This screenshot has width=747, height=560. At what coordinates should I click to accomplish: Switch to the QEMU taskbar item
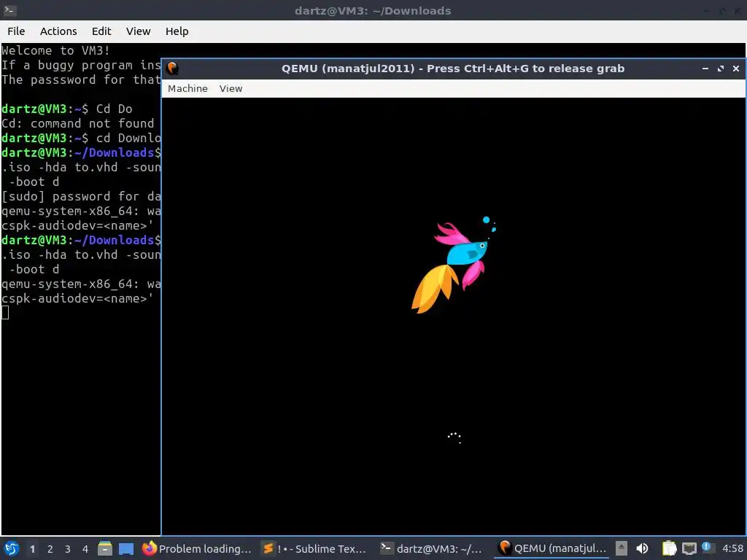(551, 548)
